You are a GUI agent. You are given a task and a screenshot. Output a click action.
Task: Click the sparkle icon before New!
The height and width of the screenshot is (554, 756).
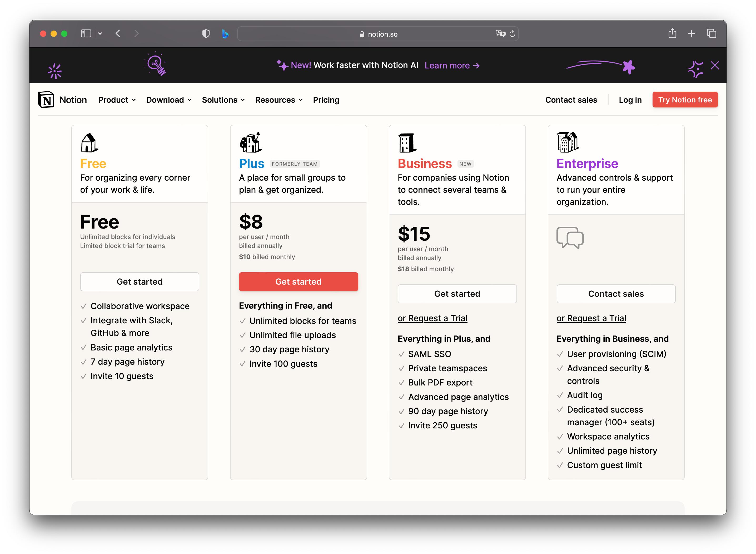(x=282, y=65)
